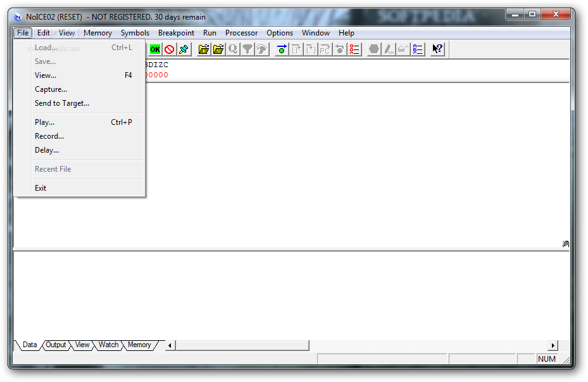588x382 pixels.
Task: Open the View menu in the menu bar
Action: pos(66,33)
